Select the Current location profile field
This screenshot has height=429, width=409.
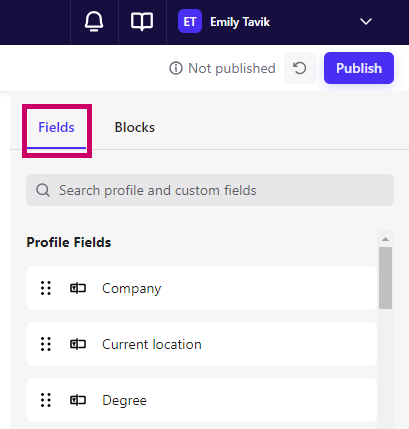click(x=201, y=344)
